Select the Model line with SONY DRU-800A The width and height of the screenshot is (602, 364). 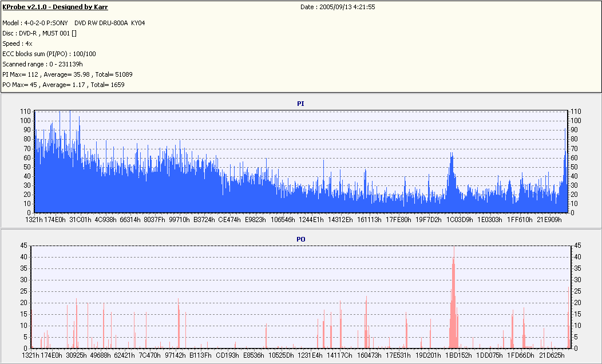pos(74,23)
